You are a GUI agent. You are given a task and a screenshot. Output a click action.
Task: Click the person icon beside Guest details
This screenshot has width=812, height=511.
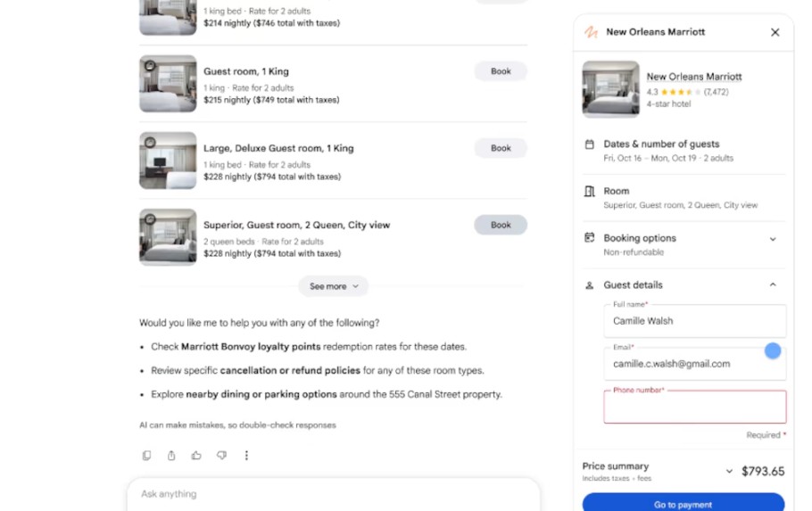pyautogui.click(x=589, y=285)
